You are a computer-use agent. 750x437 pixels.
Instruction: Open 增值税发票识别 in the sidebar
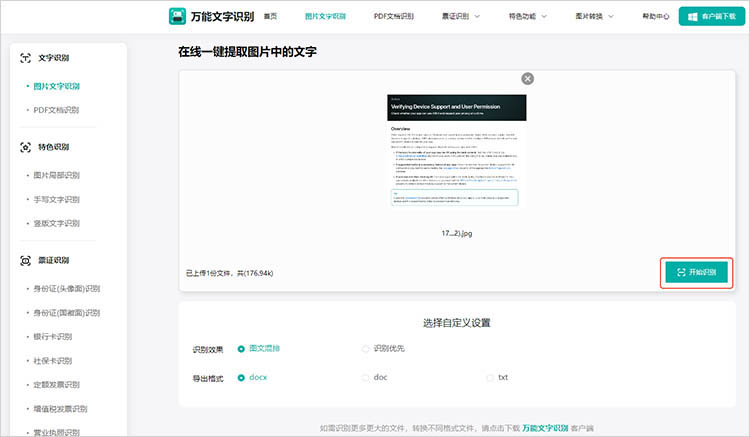tap(60, 409)
